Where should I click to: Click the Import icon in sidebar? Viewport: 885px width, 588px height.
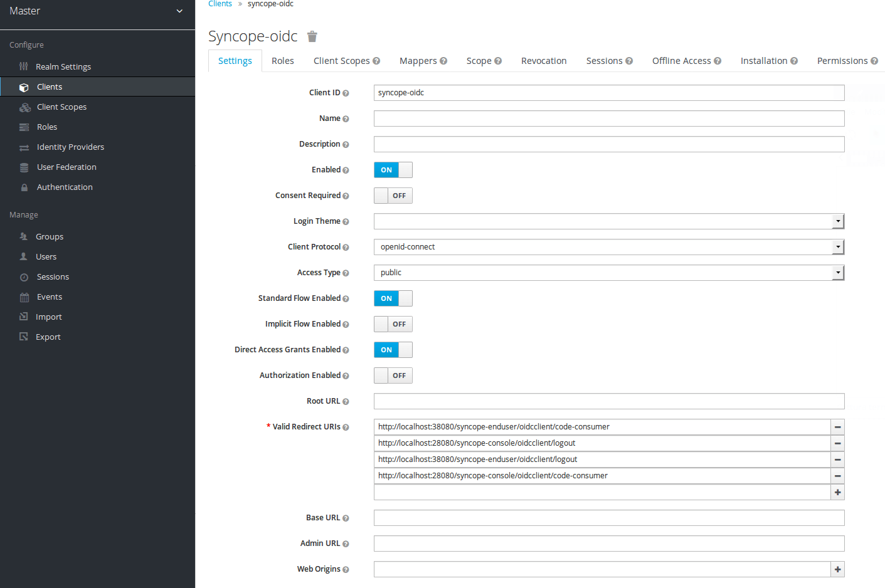[24, 317]
